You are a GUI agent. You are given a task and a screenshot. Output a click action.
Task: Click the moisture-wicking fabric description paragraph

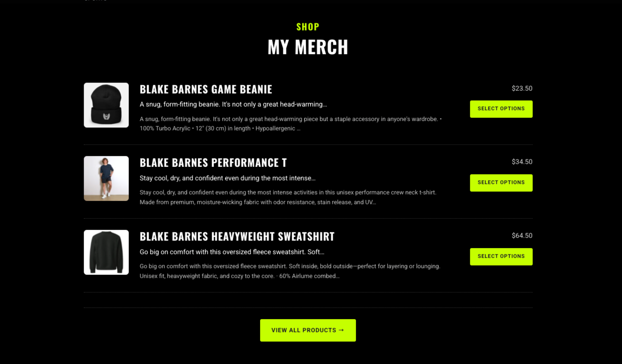coord(288,197)
